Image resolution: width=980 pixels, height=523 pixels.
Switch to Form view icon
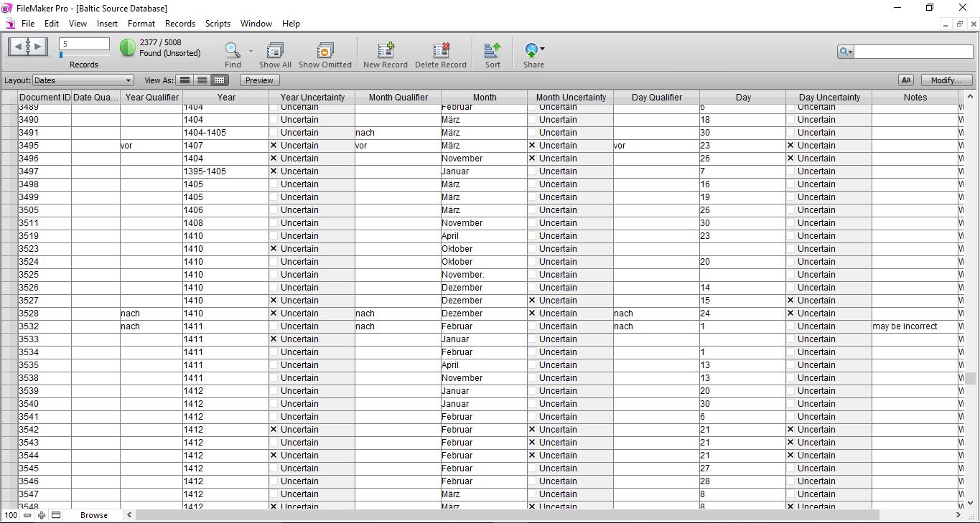[185, 80]
